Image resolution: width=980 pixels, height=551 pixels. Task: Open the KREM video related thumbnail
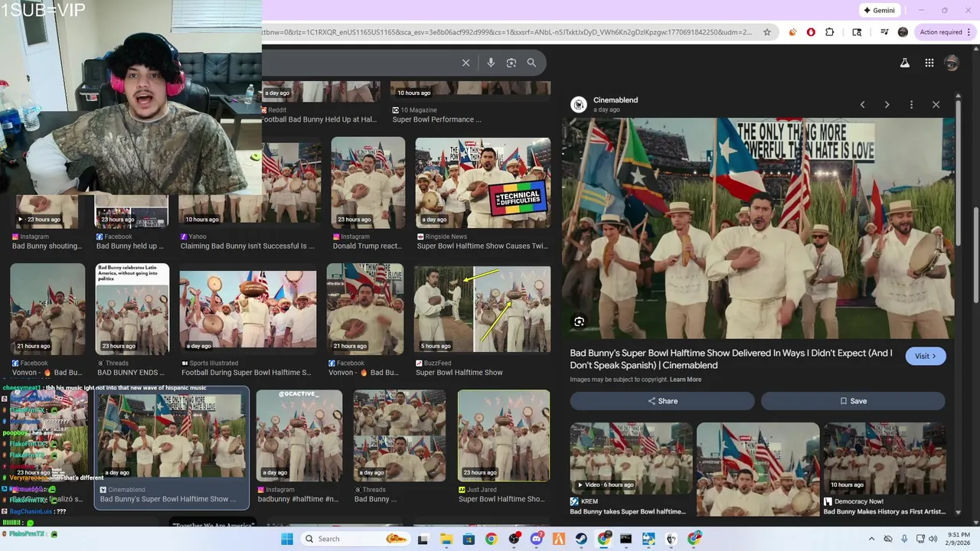[x=631, y=458]
